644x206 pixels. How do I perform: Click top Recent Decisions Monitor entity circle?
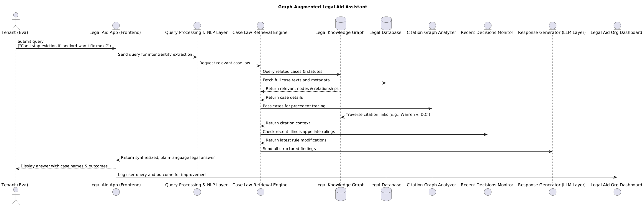click(488, 26)
